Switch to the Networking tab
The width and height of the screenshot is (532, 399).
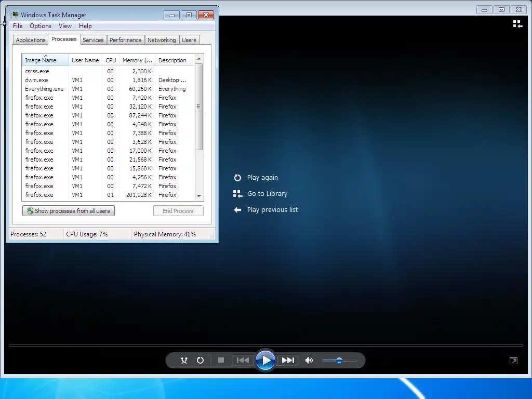tap(162, 40)
